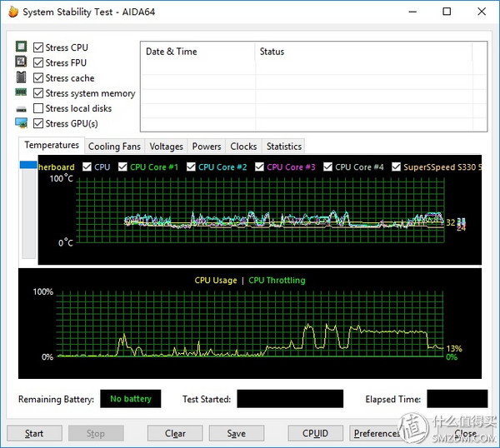Click the monitor icon beside Stress GPU(s)
500x448 pixels.
coord(22,123)
